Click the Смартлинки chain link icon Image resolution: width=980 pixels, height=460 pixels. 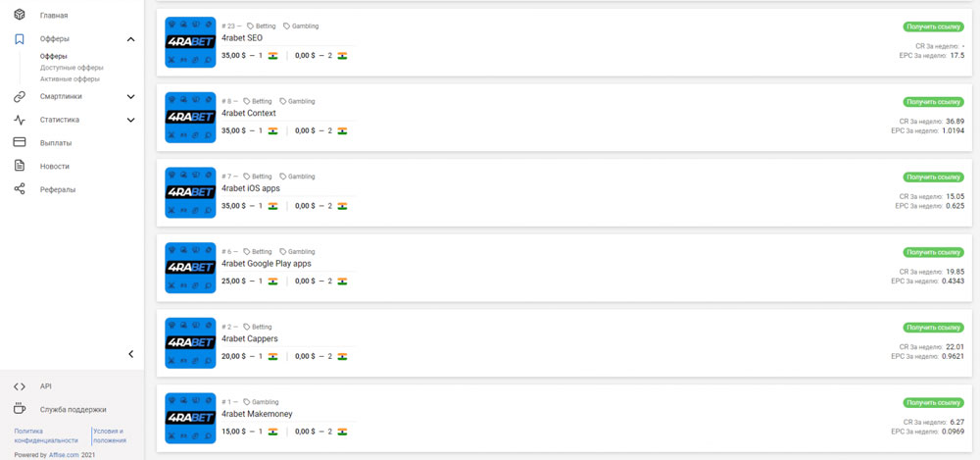(x=20, y=96)
